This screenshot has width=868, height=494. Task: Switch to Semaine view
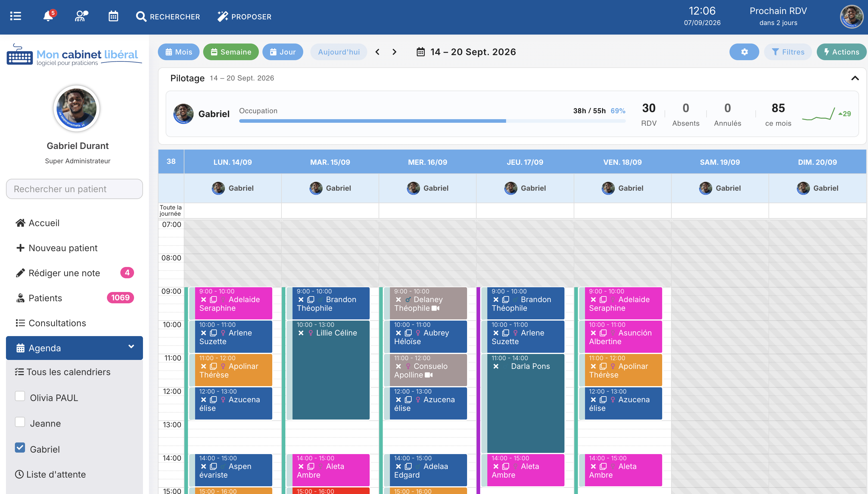tap(231, 52)
